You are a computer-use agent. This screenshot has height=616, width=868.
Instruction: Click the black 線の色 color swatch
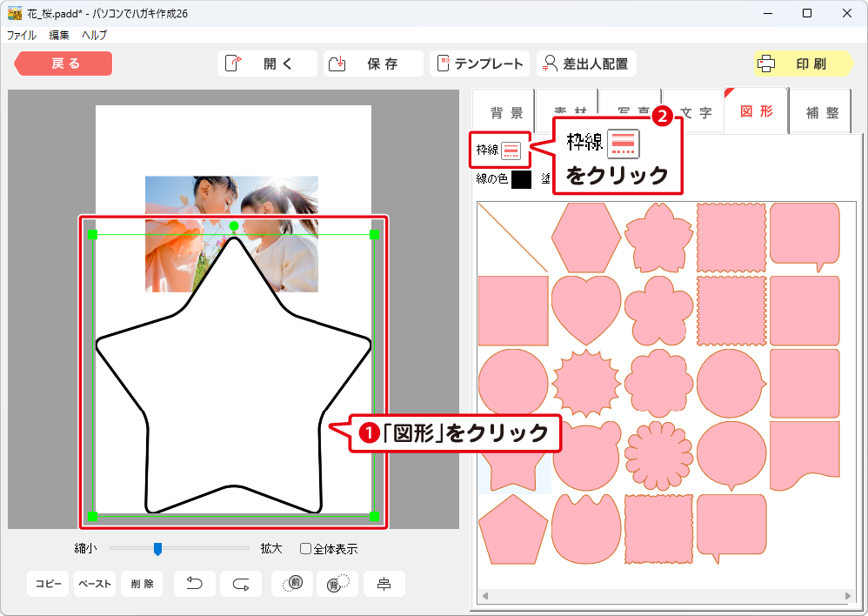point(521,179)
